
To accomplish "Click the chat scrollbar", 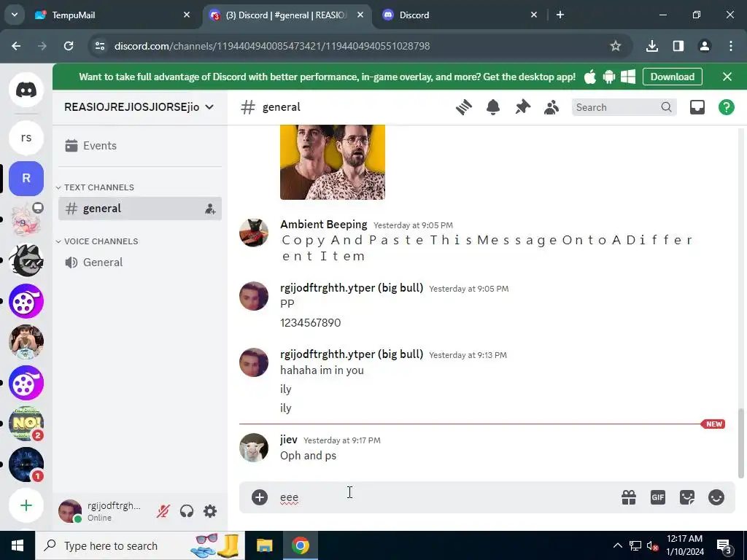I will click(x=741, y=443).
